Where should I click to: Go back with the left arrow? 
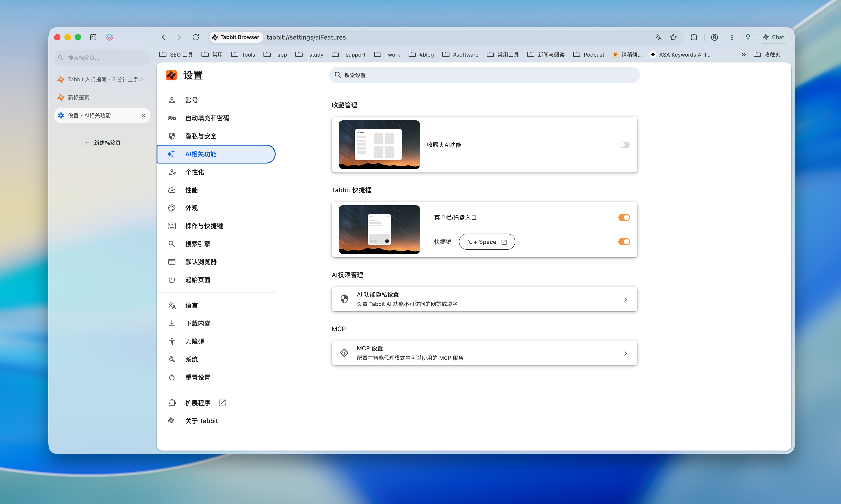click(163, 37)
